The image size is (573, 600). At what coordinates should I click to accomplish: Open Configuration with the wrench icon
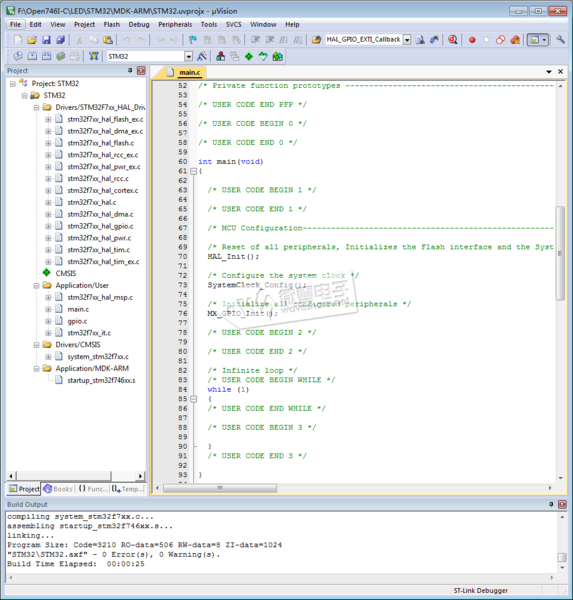click(x=561, y=40)
